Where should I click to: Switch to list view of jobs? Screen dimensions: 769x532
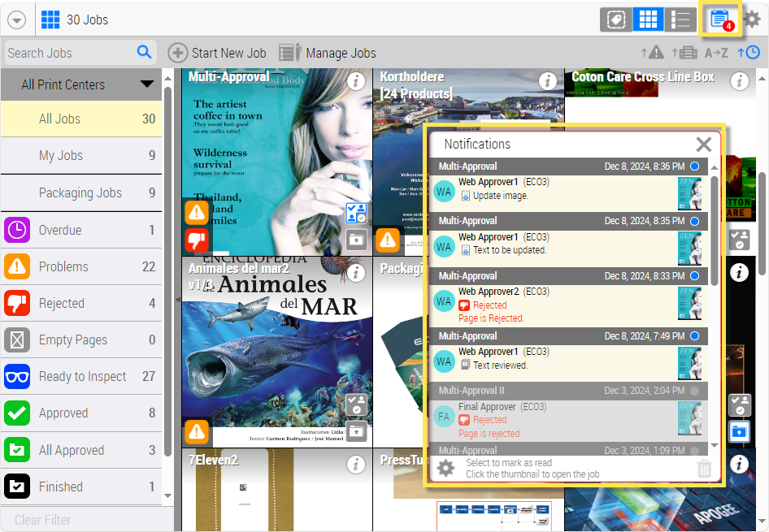(x=680, y=19)
